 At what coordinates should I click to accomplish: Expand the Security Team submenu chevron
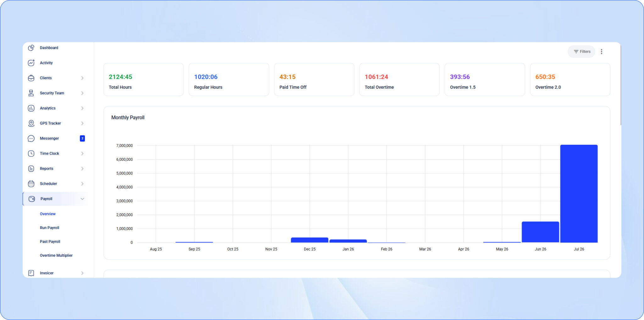pyautogui.click(x=82, y=93)
